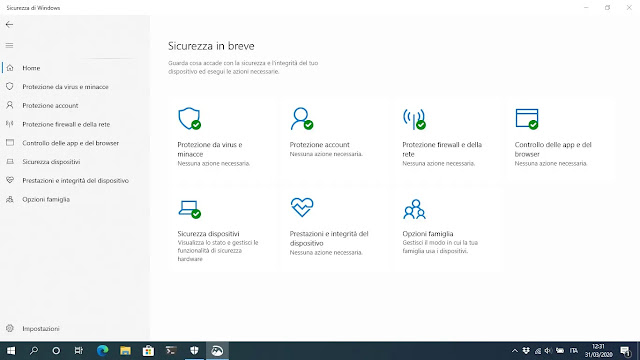640x360 pixels.
Task: Click 'Nessuna azione necessaria' under Protezione account tile
Action: pyautogui.click(x=326, y=154)
